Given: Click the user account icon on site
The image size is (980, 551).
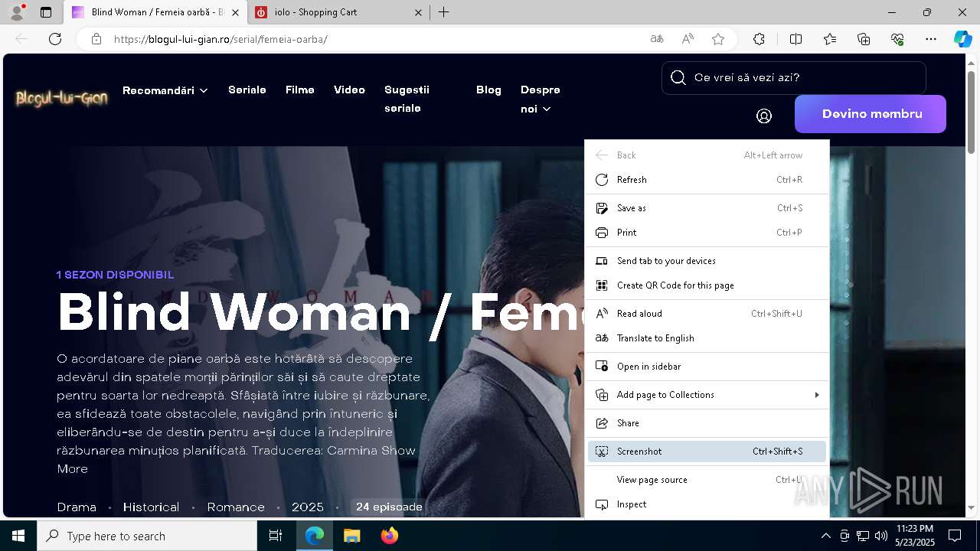Looking at the screenshot, I should [764, 116].
